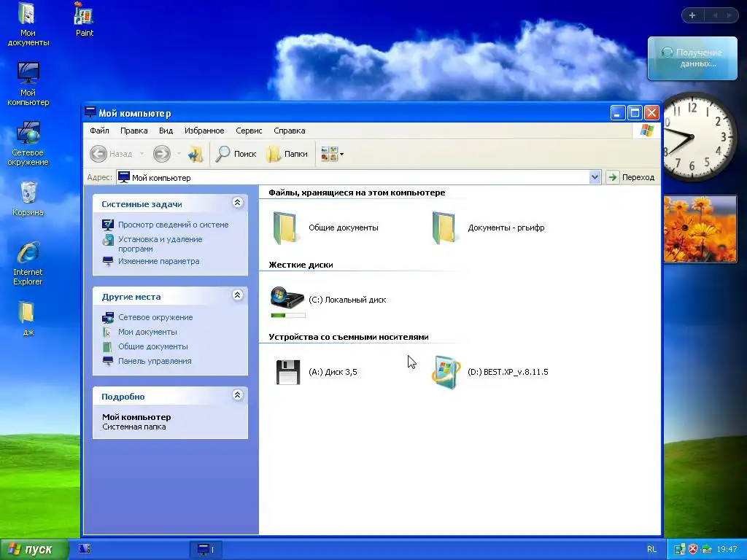The width and height of the screenshot is (747, 560).
Task: Open the forward button history dropdown
Action: pyautogui.click(x=179, y=154)
